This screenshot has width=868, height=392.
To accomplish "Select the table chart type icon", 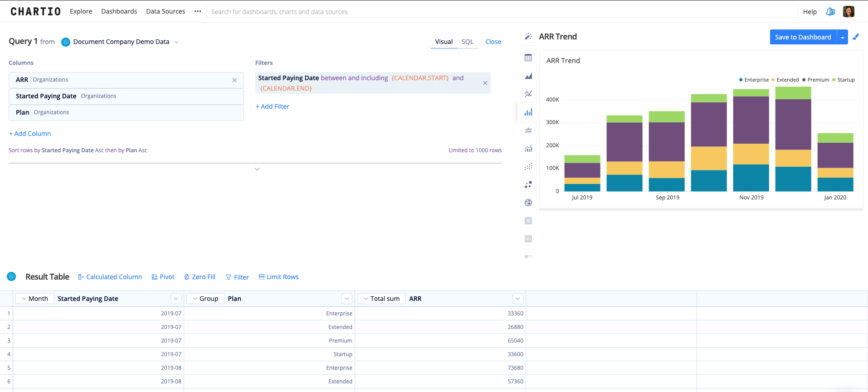I will pyautogui.click(x=528, y=58).
